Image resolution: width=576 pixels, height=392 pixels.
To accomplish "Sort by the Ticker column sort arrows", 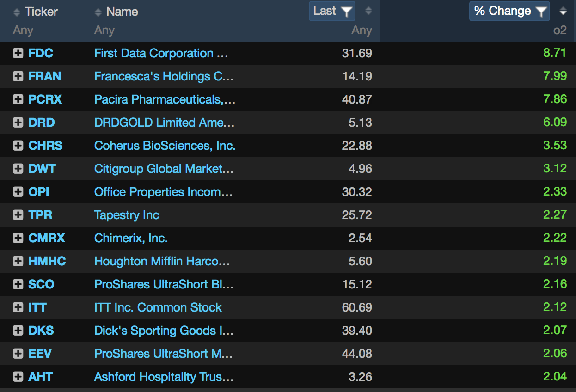I will pyautogui.click(x=17, y=12).
